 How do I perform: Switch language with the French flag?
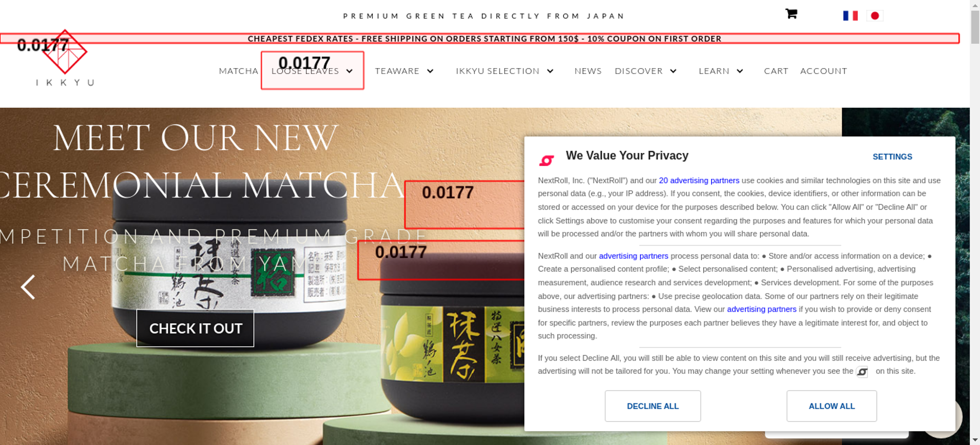click(x=850, y=16)
